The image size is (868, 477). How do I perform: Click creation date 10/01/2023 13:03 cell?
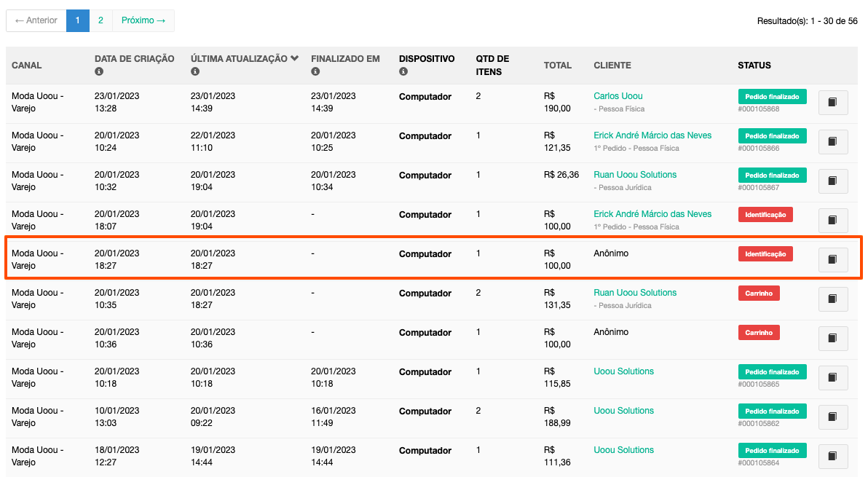pos(117,417)
